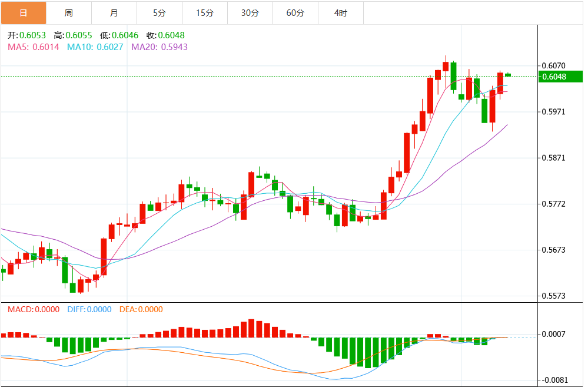Click the MA5 indicator label
This screenshot has width=588, height=387.
[x=34, y=47]
